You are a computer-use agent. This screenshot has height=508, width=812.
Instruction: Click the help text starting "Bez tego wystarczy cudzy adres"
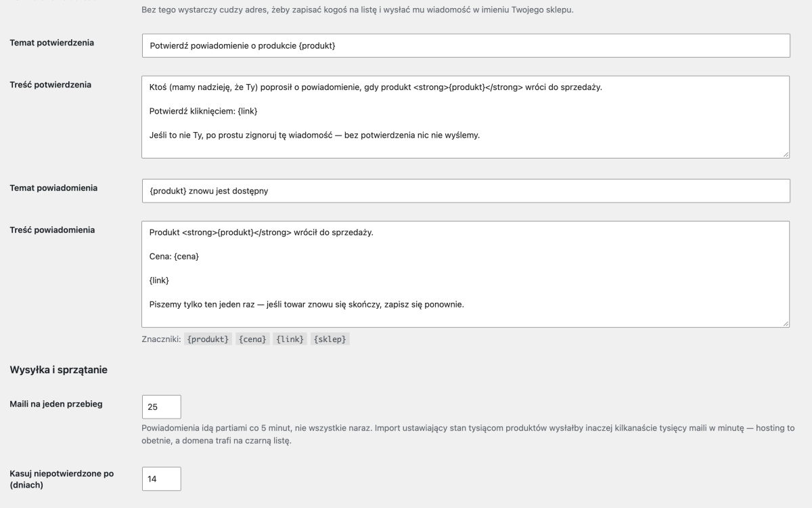(x=357, y=10)
